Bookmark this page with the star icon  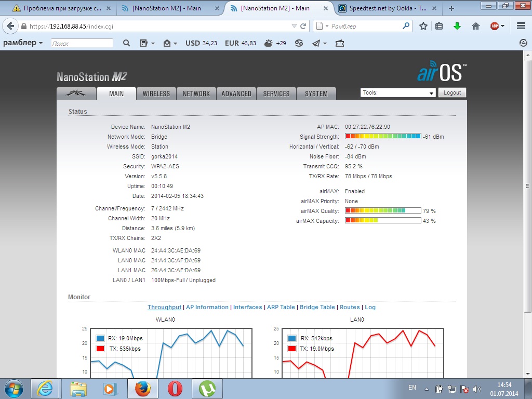tap(423, 26)
